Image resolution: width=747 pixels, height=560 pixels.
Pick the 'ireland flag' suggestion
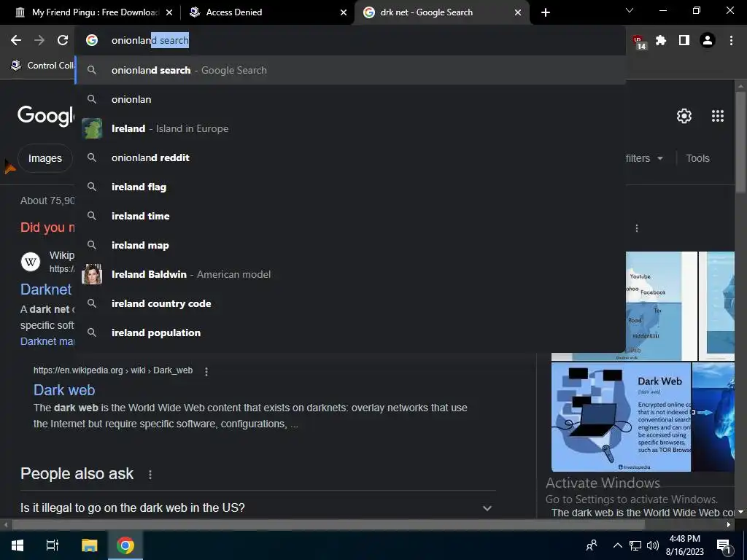pyautogui.click(x=350, y=187)
